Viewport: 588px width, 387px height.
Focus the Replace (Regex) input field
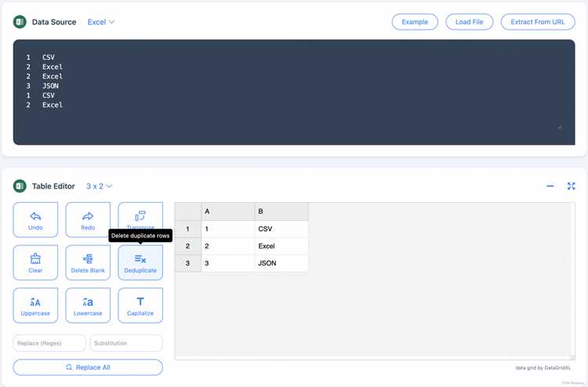pyautogui.click(x=49, y=343)
